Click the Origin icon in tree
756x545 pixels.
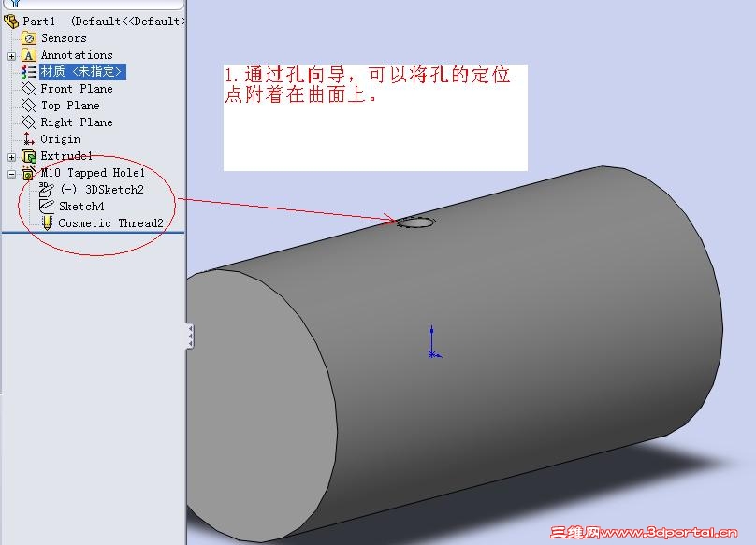pos(28,139)
